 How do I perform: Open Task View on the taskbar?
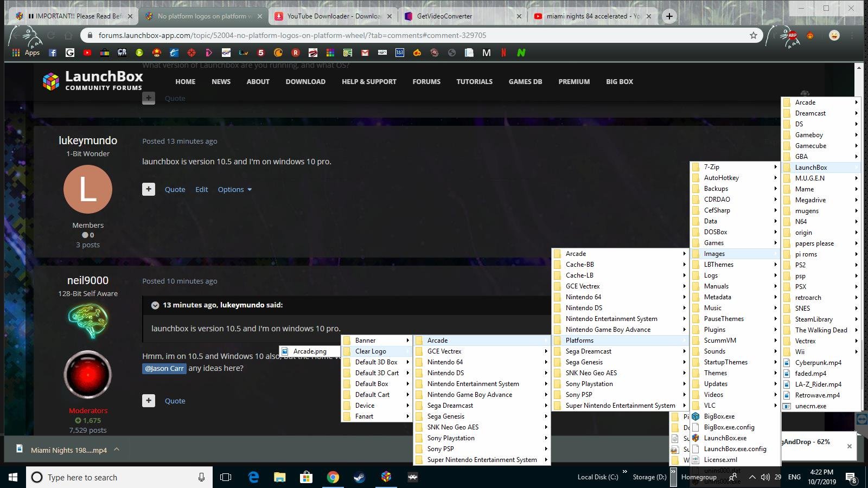(x=226, y=477)
